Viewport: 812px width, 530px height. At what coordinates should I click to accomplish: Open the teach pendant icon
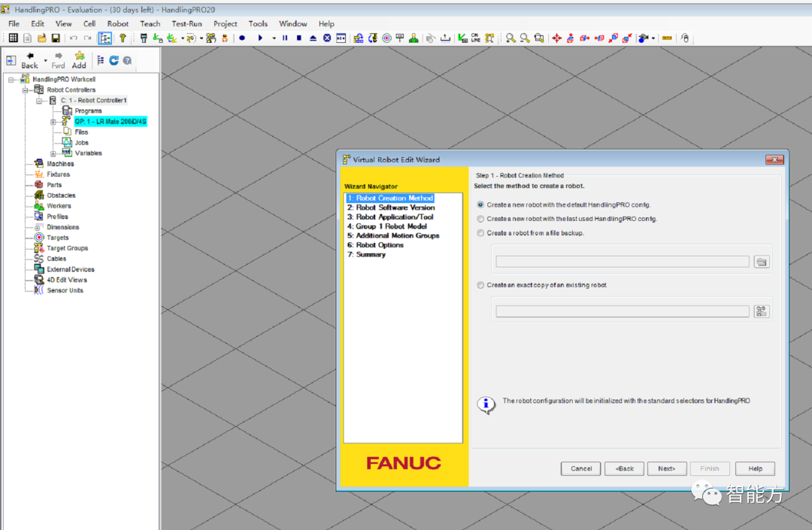144,38
